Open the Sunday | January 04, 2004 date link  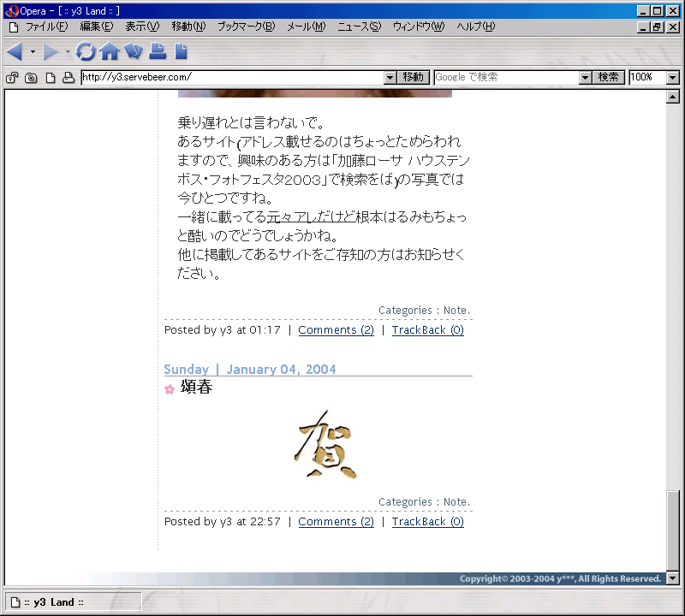250,370
